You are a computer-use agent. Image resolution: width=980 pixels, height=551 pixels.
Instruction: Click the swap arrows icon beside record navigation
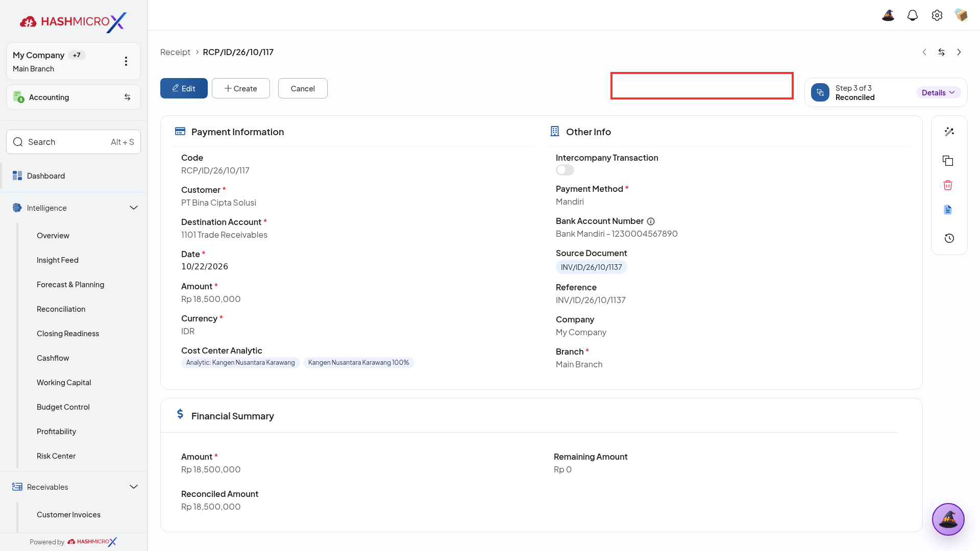pos(942,52)
